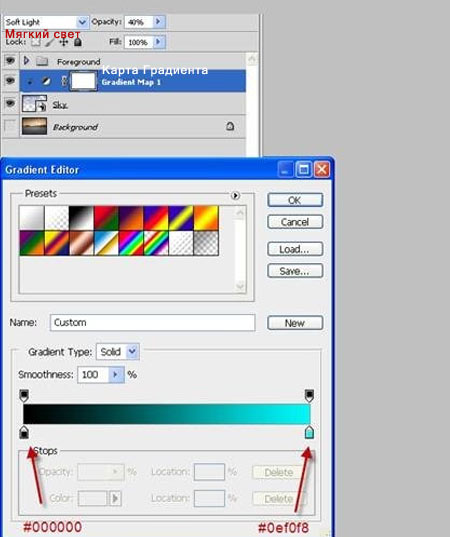Click the presets list scroll up arrow
Image resolution: width=450 pixels, height=537 pixels.
tap(240, 213)
